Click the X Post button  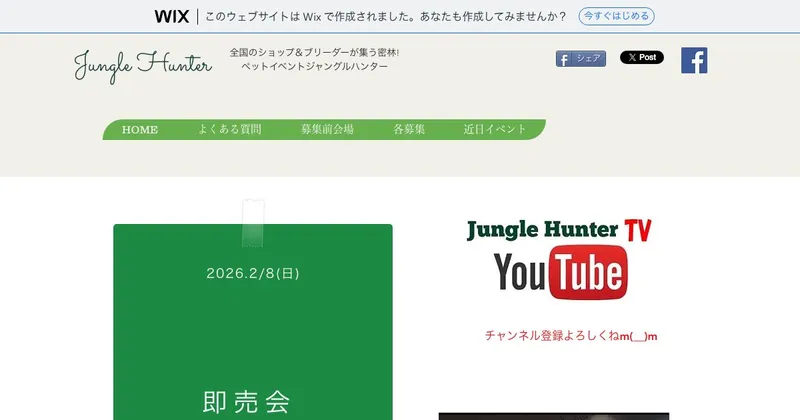(641, 57)
